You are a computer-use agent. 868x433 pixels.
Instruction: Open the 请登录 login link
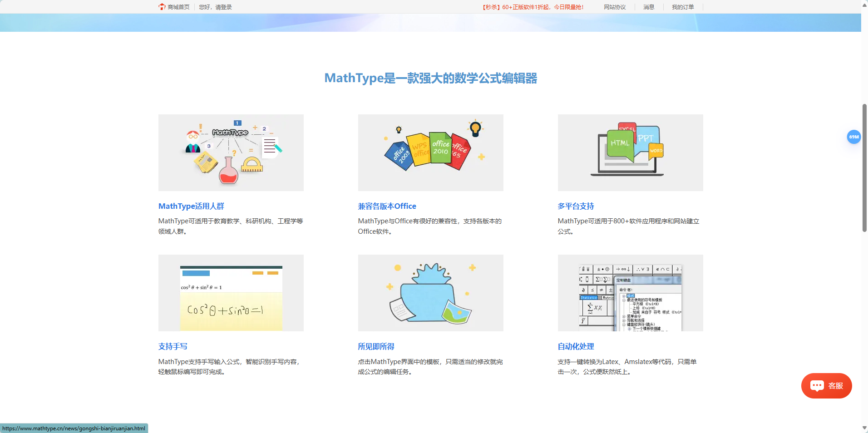[x=223, y=7]
